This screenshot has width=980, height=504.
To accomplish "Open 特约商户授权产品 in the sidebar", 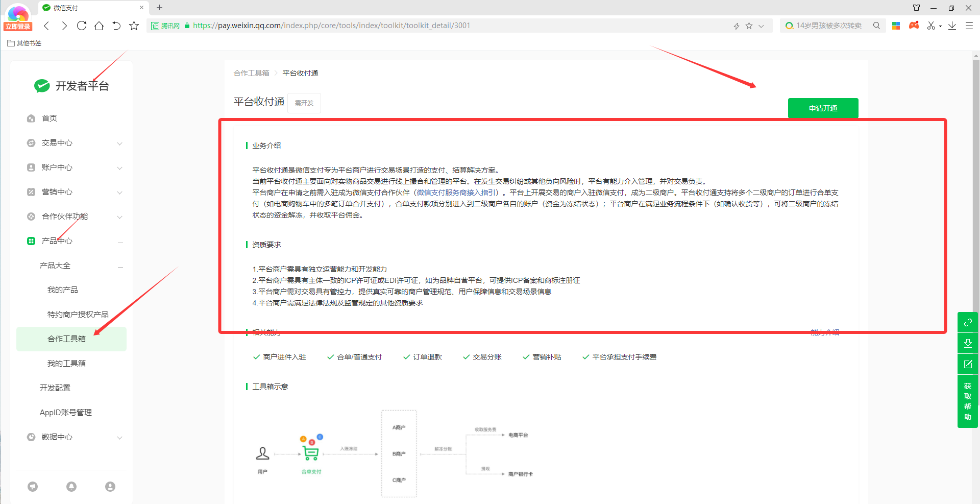I will (x=78, y=315).
